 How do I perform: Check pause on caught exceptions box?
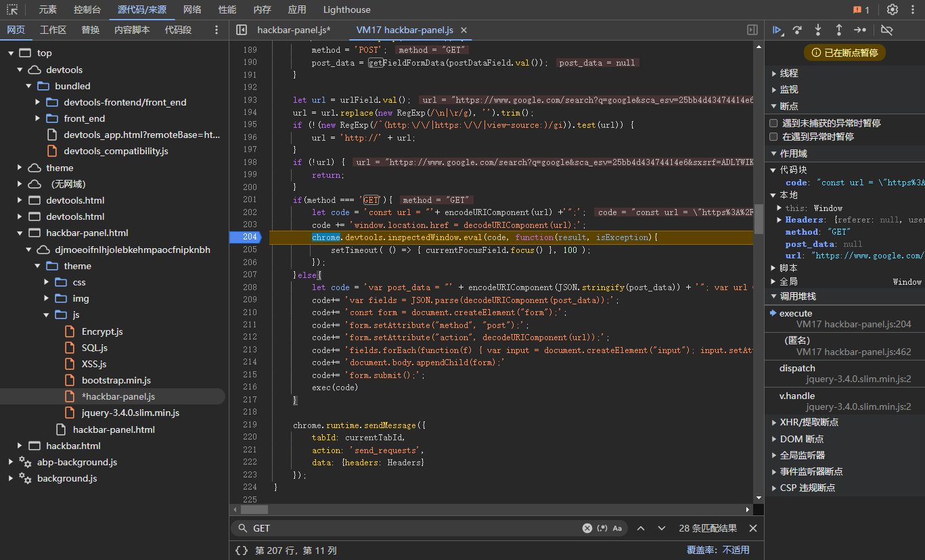(773, 137)
